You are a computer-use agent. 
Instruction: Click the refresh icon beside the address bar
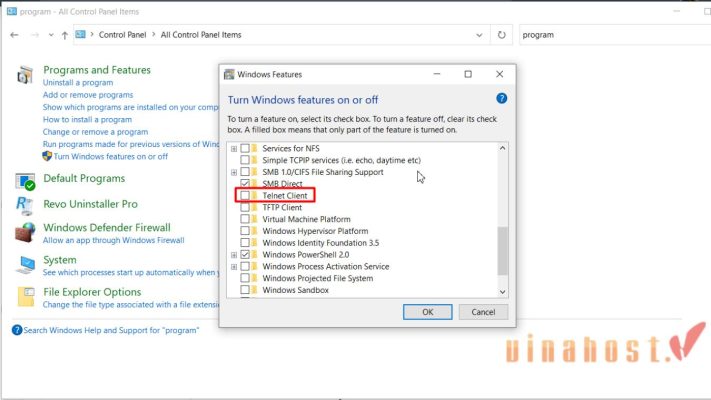coord(502,35)
